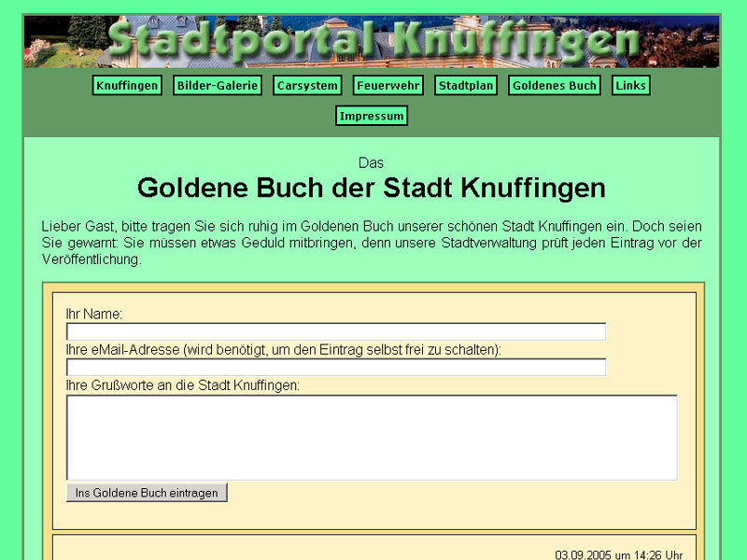Click the Ihre eMail-Adresse label text
Image resolution: width=747 pixels, height=560 pixels.
click(x=284, y=349)
